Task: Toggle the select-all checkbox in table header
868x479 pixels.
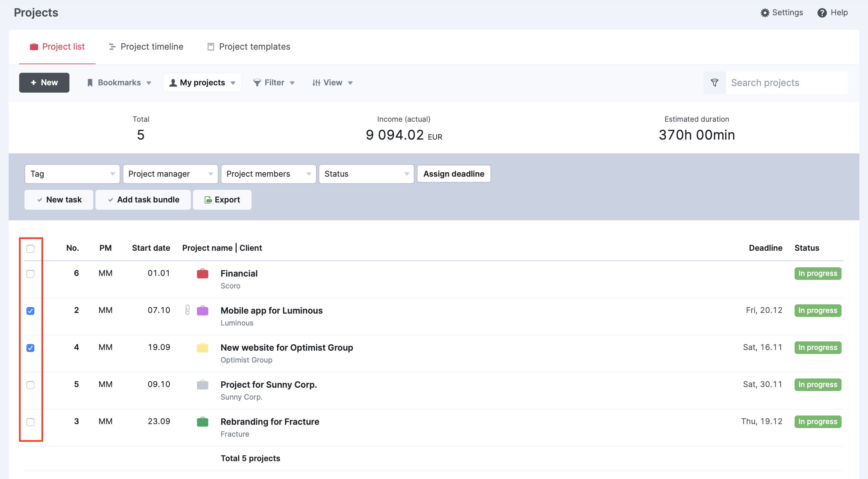Action: [30, 249]
